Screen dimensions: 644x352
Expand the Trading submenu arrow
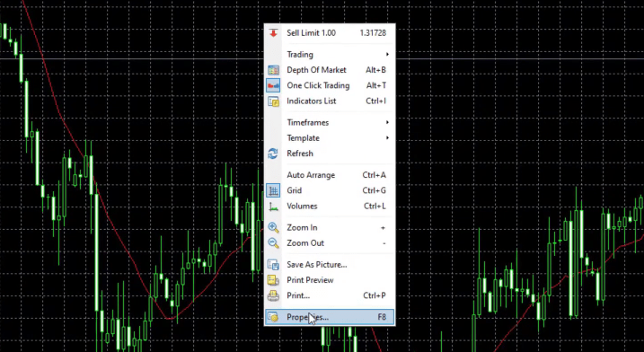(387, 55)
